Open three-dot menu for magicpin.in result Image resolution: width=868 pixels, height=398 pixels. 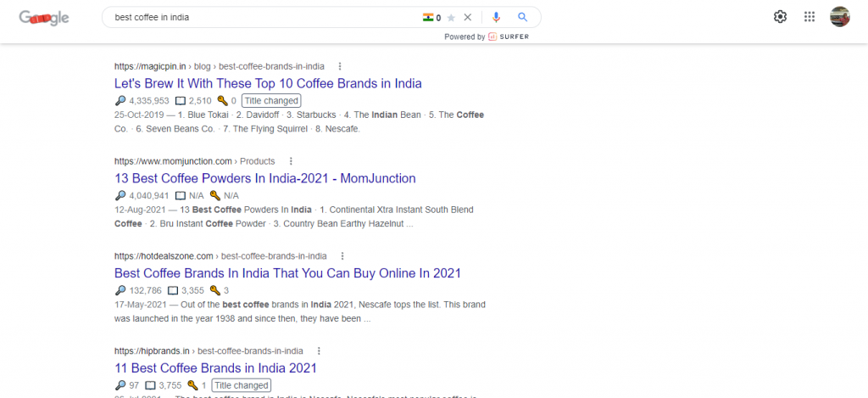point(340,66)
